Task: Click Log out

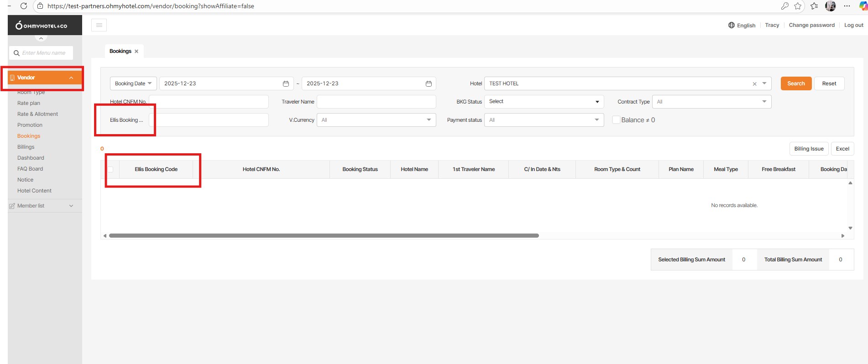Action: point(854,25)
